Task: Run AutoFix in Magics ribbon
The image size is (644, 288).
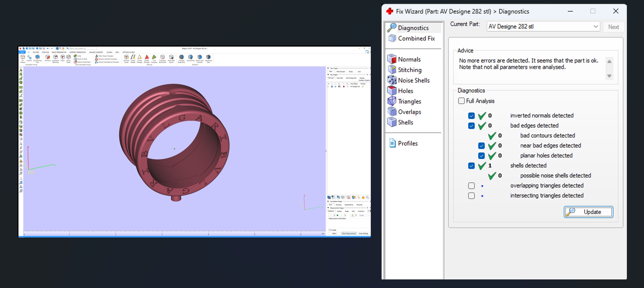Action: (29, 58)
